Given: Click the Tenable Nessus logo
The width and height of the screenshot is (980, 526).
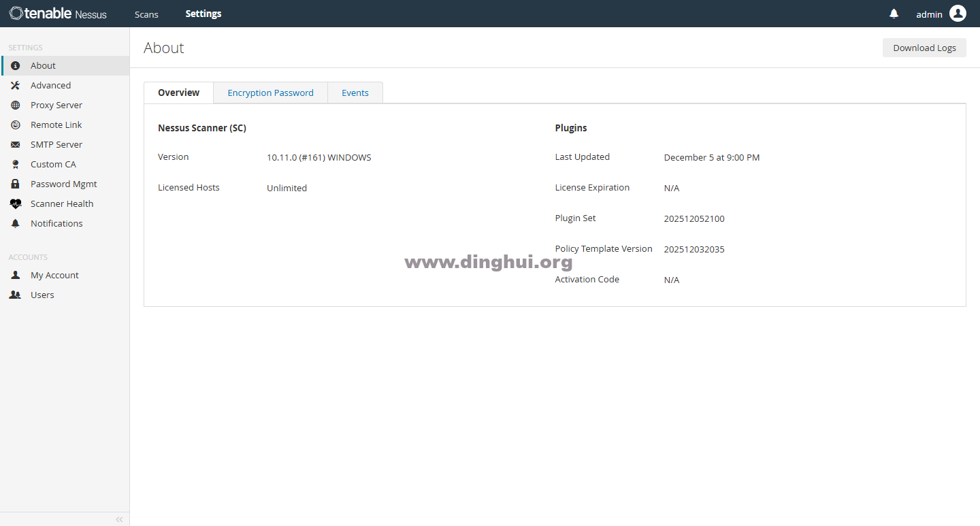Looking at the screenshot, I should [x=59, y=14].
